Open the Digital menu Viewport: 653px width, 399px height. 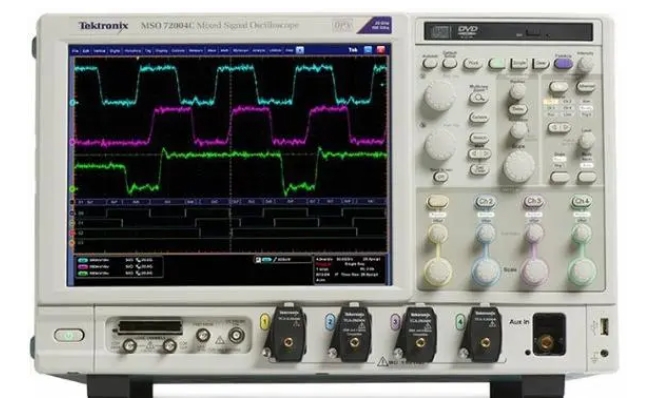(x=115, y=51)
